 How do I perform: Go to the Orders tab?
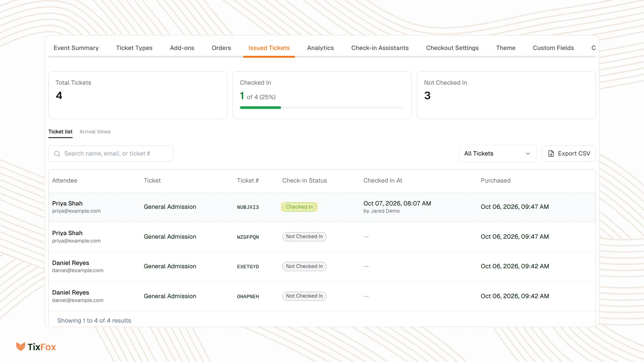221,48
